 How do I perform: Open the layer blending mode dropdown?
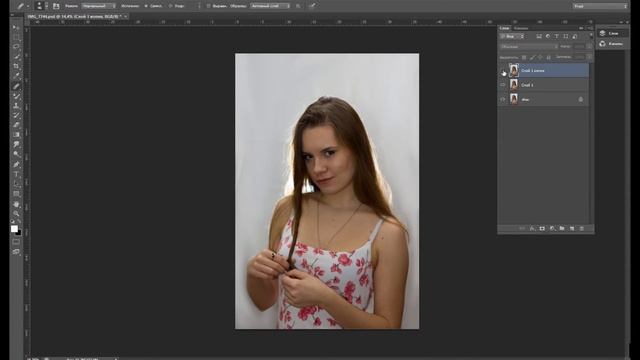[x=529, y=47]
